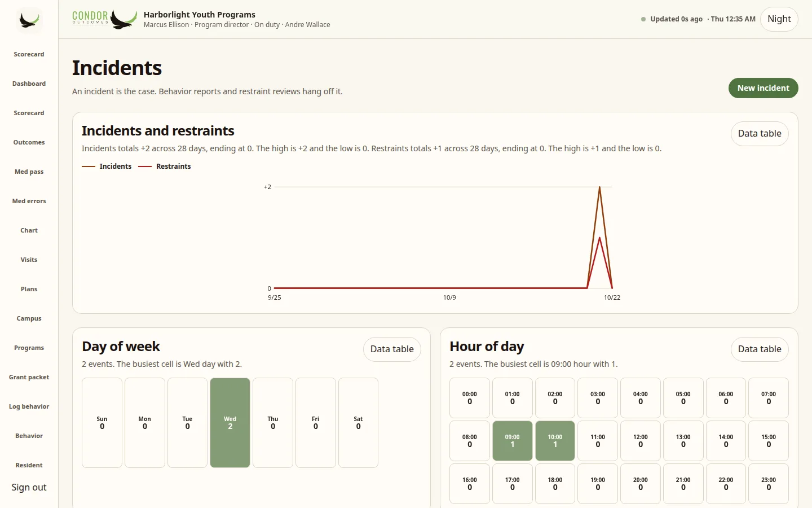Viewport: 812px width, 508px height.
Task: Click the 07:00 hour cell
Action: coord(769,398)
